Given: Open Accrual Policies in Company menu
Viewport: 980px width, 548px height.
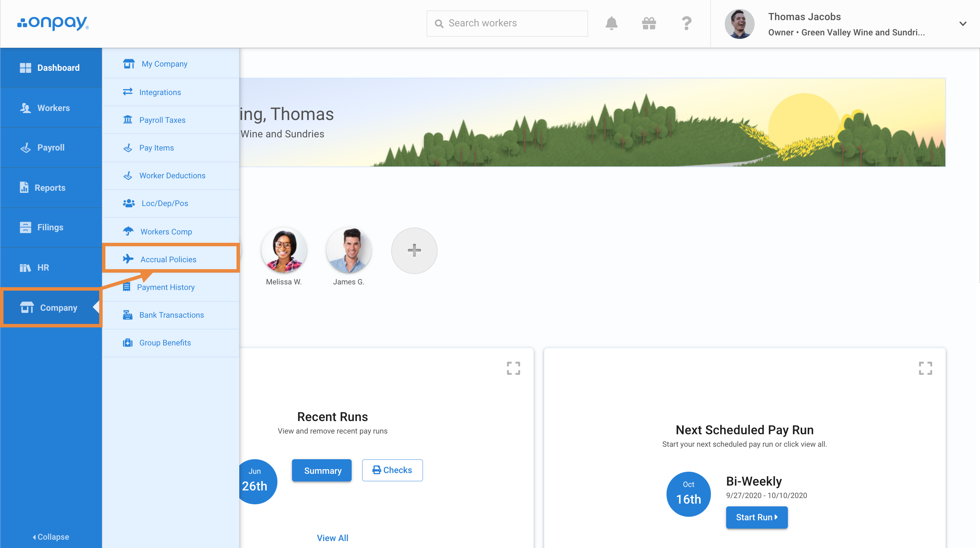Looking at the screenshot, I should click(x=168, y=259).
